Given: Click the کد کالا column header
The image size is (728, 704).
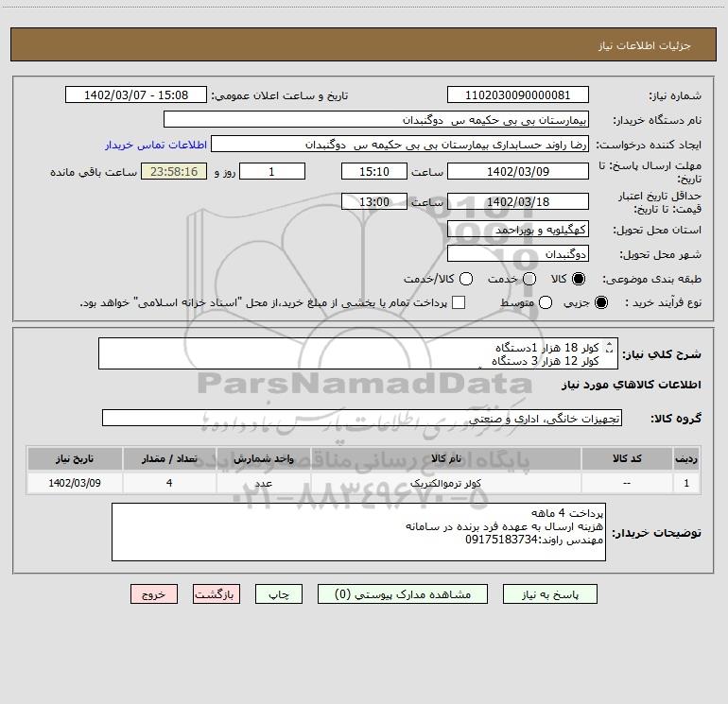Looking at the screenshot, I should pos(627,458).
